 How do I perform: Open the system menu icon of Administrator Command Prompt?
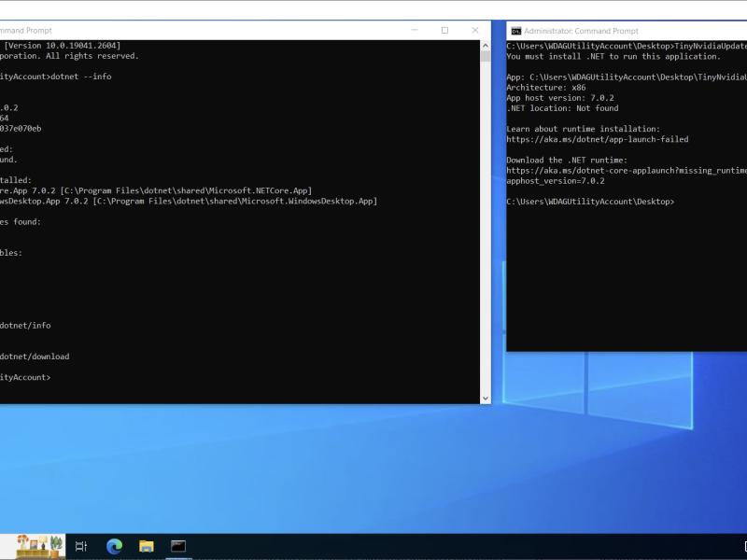(x=516, y=31)
